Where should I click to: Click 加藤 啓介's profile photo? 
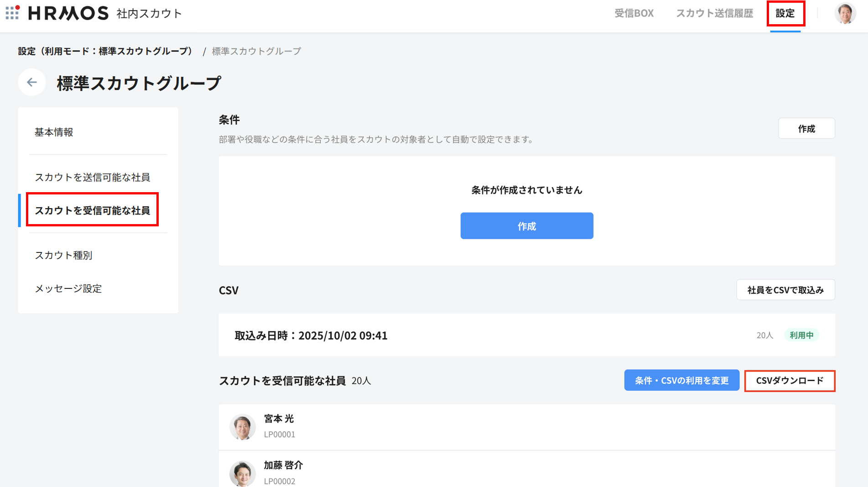click(x=242, y=473)
